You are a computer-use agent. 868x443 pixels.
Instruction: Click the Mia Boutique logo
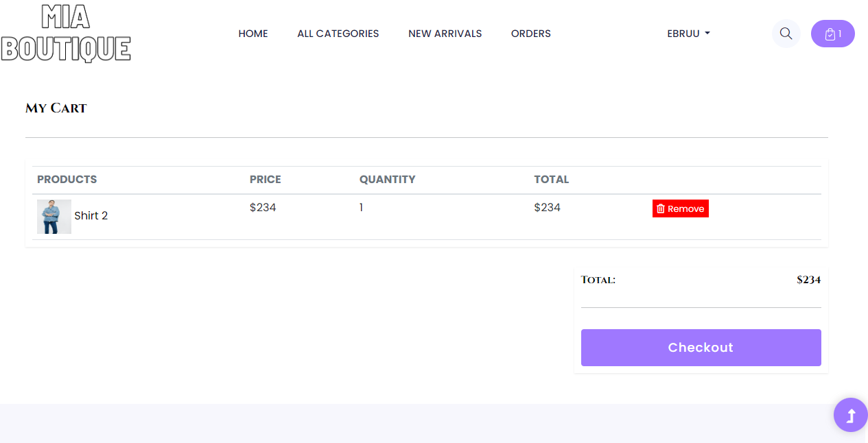pos(66,33)
